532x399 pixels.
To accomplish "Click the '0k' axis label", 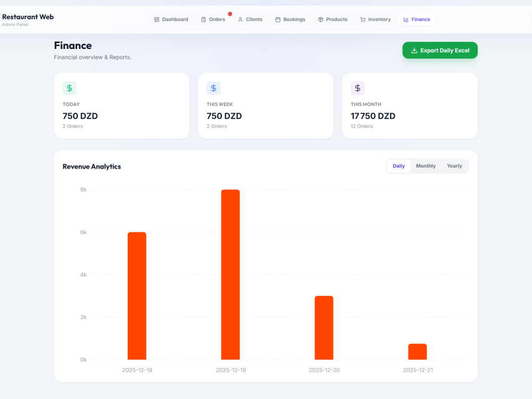I will [x=84, y=360].
